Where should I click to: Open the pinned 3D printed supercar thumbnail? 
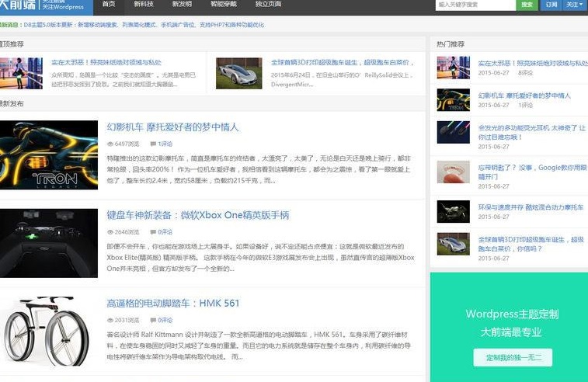(239, 73)
